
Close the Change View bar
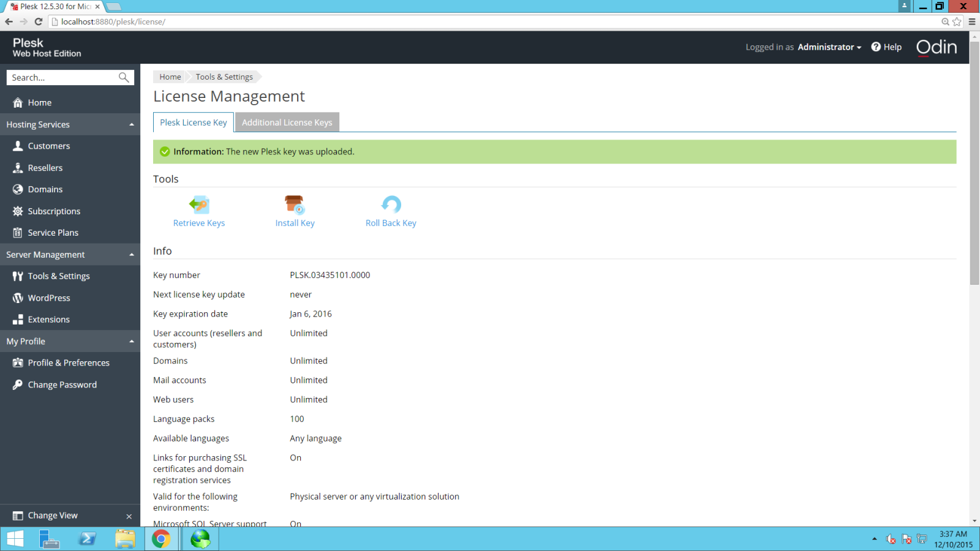[x=129, y=516]
